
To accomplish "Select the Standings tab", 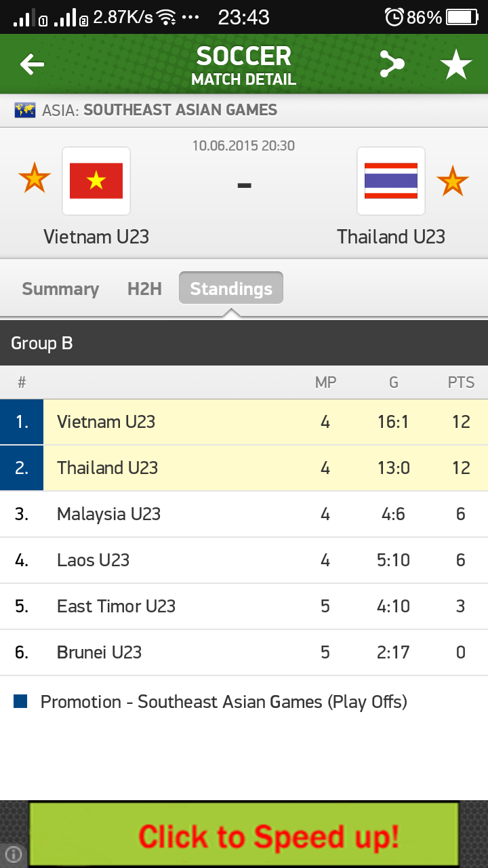I will (x=231, y=289).
